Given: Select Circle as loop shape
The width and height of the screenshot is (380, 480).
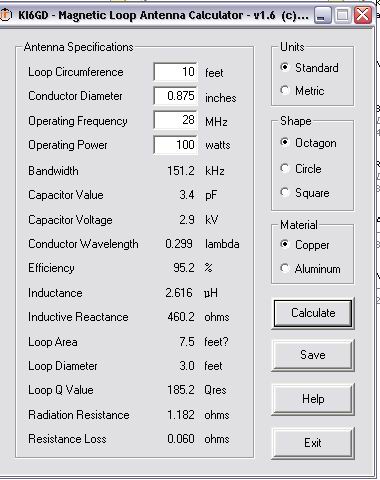Looking at the screenshot, I should [x=285, y=168].
